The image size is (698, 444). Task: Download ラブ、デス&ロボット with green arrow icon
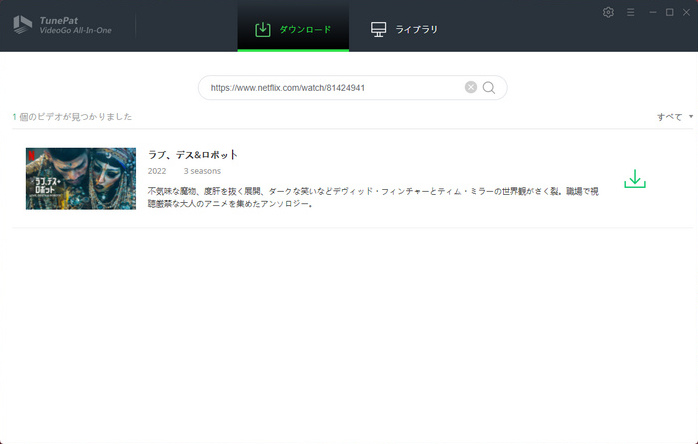[635, 179]
